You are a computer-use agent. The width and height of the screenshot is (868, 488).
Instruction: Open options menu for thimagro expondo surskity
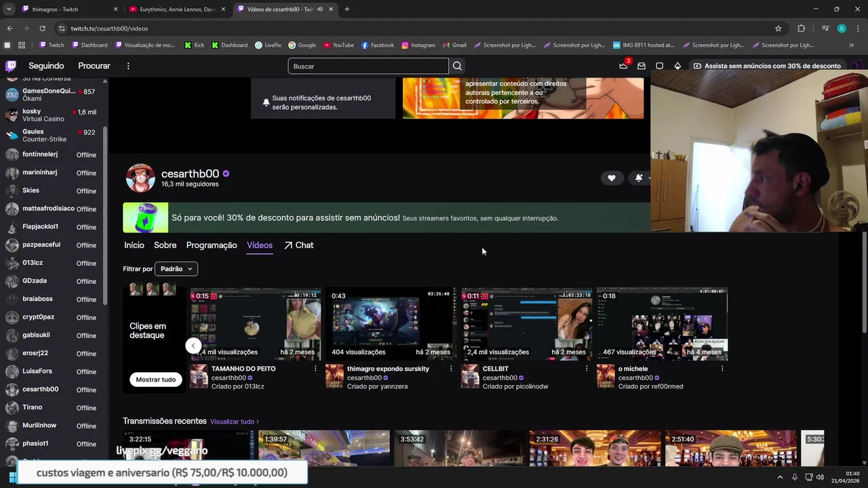point(451,369)
